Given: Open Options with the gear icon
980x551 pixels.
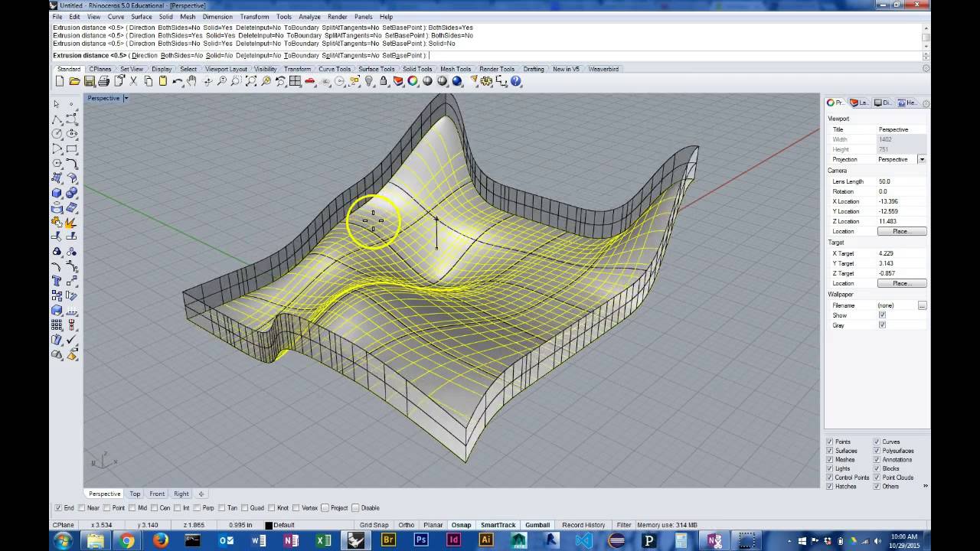Looking at the screenshot, I should pyautogui.click(x=485, y=81).
